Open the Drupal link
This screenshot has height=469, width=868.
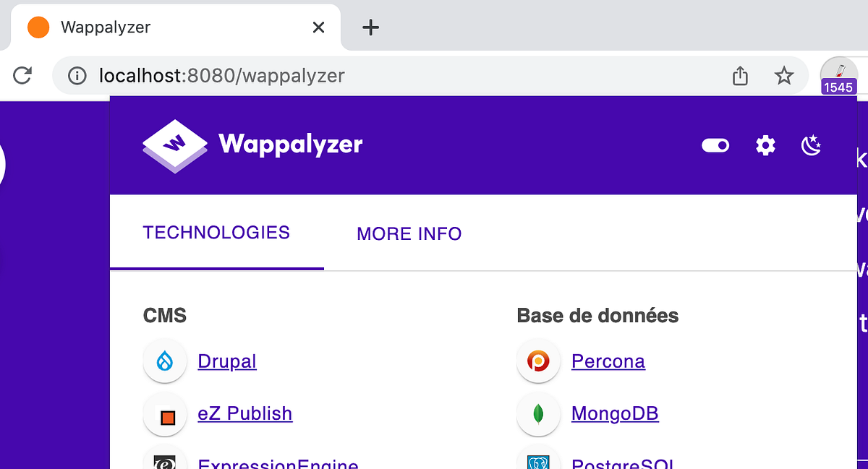click(x=227, y=361)
